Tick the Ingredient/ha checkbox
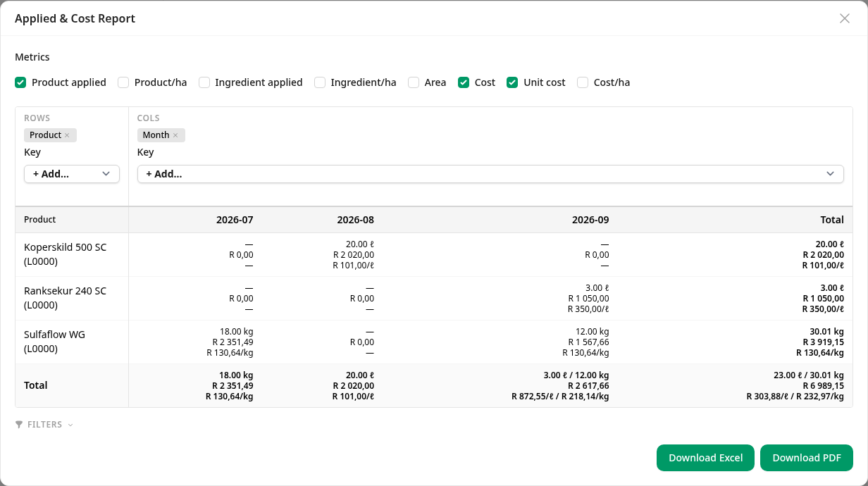Screen dimensions: 868x486 tap(320, 82)
